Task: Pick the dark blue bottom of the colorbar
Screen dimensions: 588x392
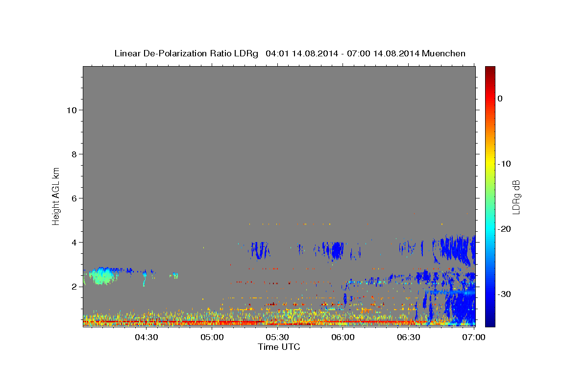Action: click(490, 322)
